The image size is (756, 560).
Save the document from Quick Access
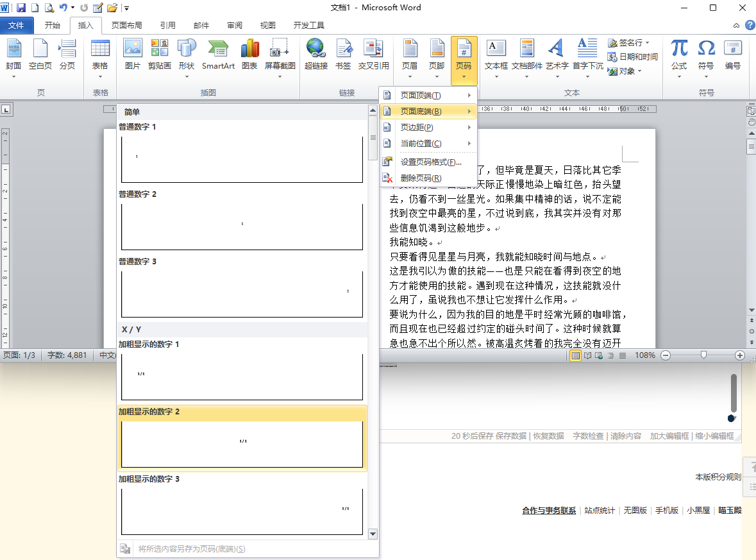tap(21, 8)
